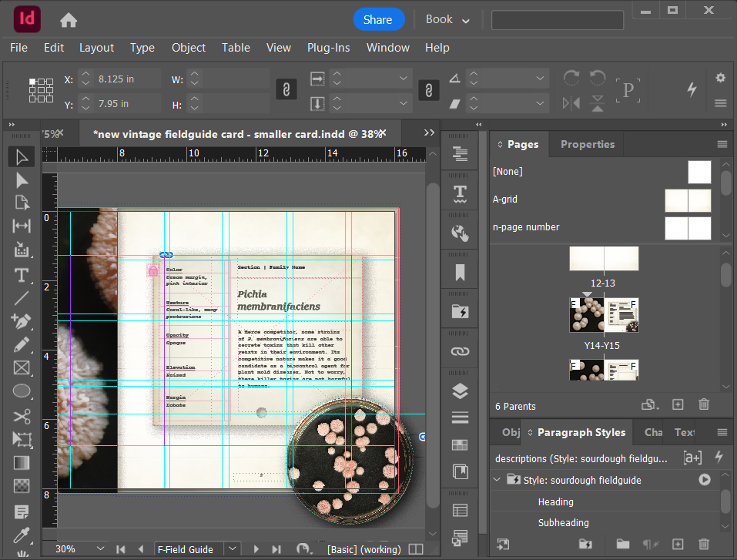The image size is (737, 560).
Task: Toggle constrain proportions for scale percentages
Action: click(x=427, y=90)
